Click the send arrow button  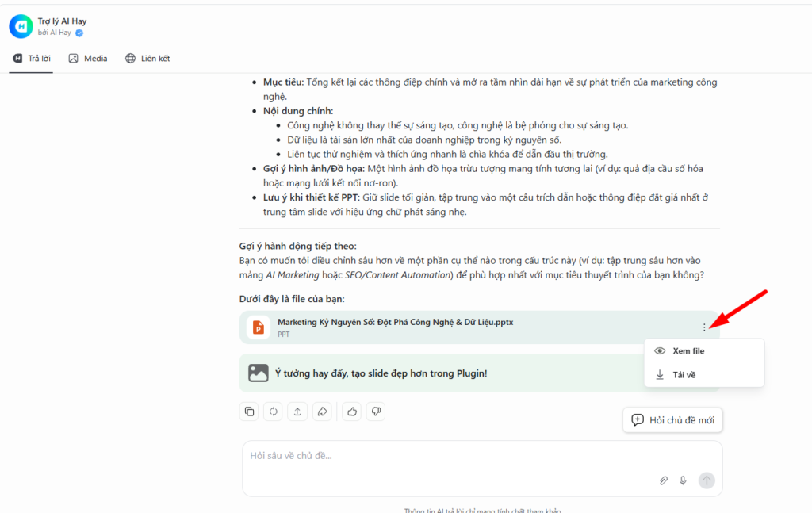point(707,480)
